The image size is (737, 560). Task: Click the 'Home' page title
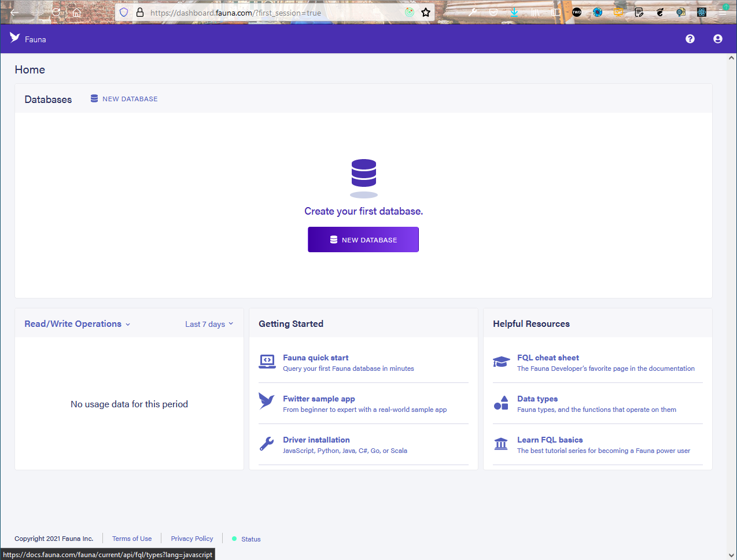30,69
